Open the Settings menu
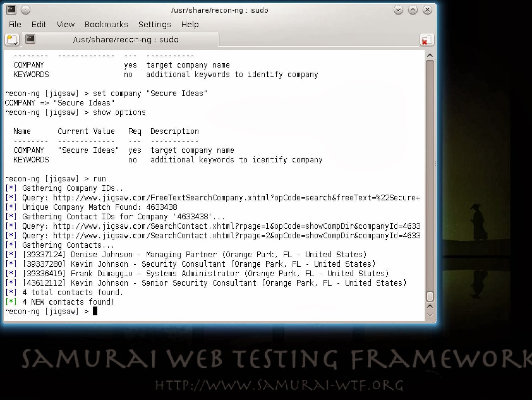 (x=154, y=24)
